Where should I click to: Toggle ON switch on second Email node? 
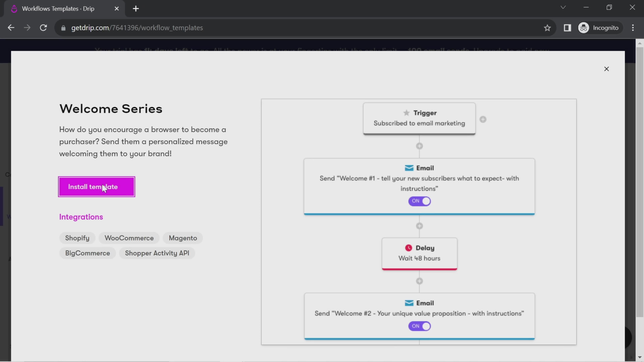[x=419, y=326]
